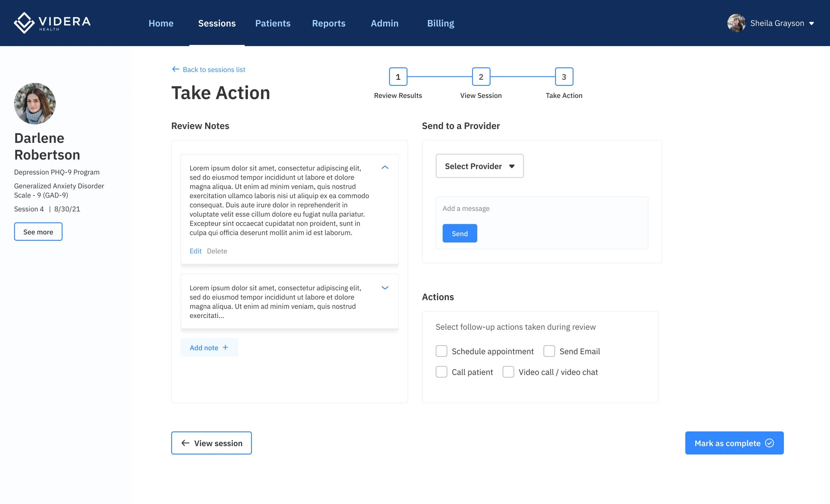
Task: Click Sheila Grayson's avatar picture
Action: pos(737,23)
